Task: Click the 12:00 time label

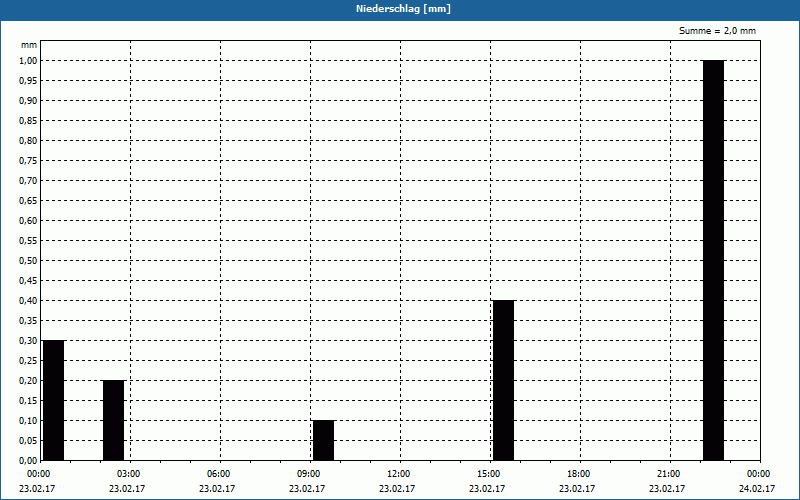Action: 398,474
